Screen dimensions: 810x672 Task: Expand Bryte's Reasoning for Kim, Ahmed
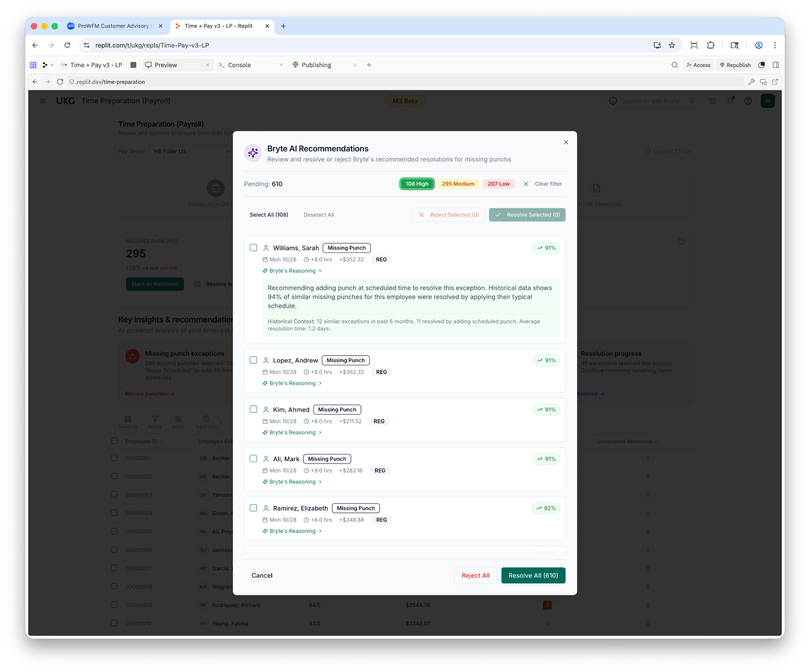pyautogui.click(x=292, y=433)
